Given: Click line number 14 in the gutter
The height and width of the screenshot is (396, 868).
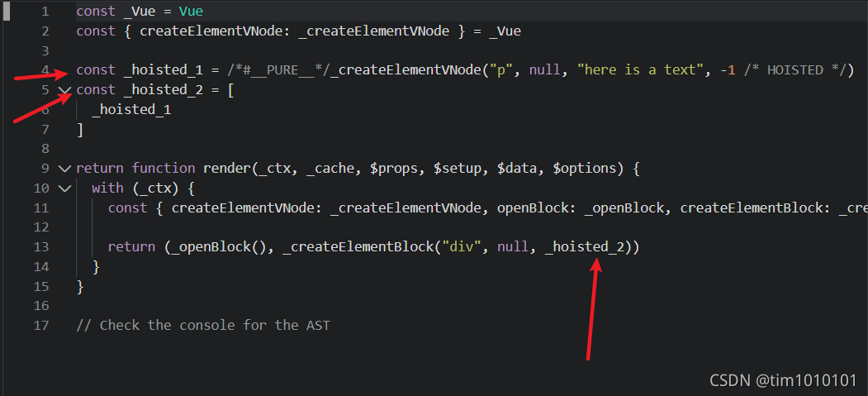Looking at the screenshot, I should click(x=41, y=266).
